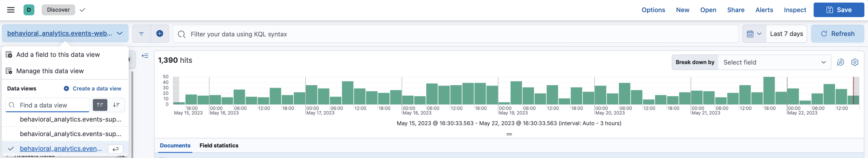Switch to the Field statistics tab
Screen dimensions: 868x158
pyautogui.click(x=219, y=145)
